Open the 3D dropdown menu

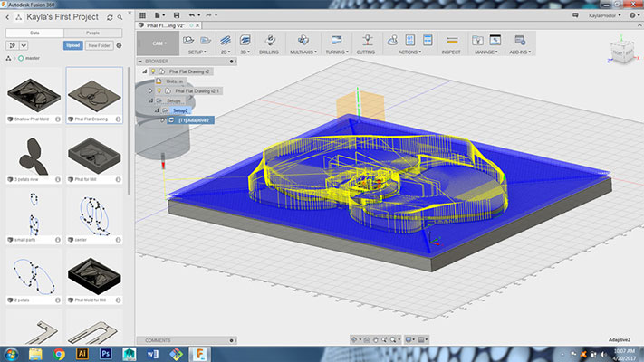tap(245, 52)
